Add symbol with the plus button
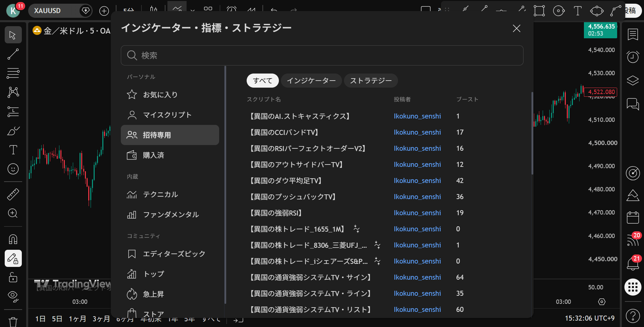The height and width of the screenshot is (327, 644). pyautogui.click(x=104, y=11)
